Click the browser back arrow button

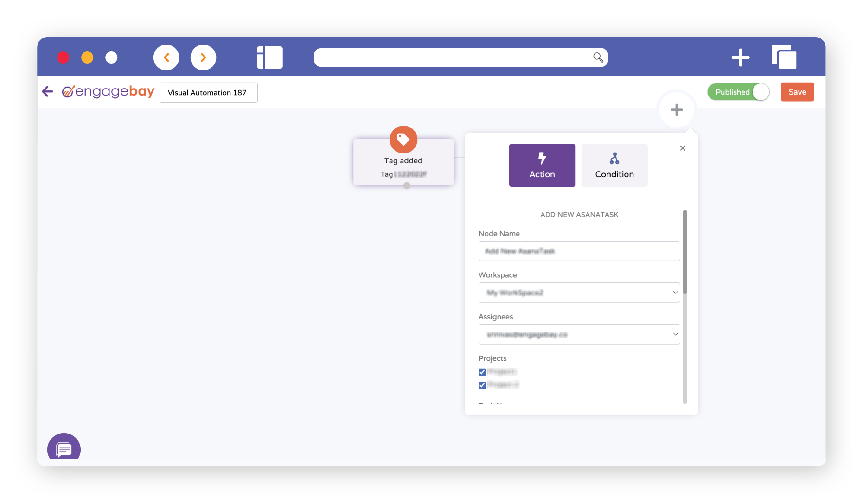point(166,57)
